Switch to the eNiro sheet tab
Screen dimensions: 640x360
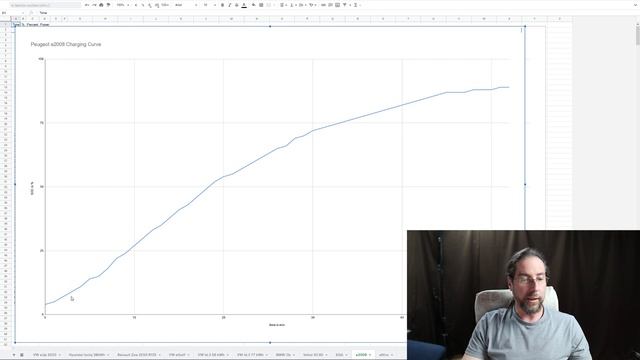point(384,355)
